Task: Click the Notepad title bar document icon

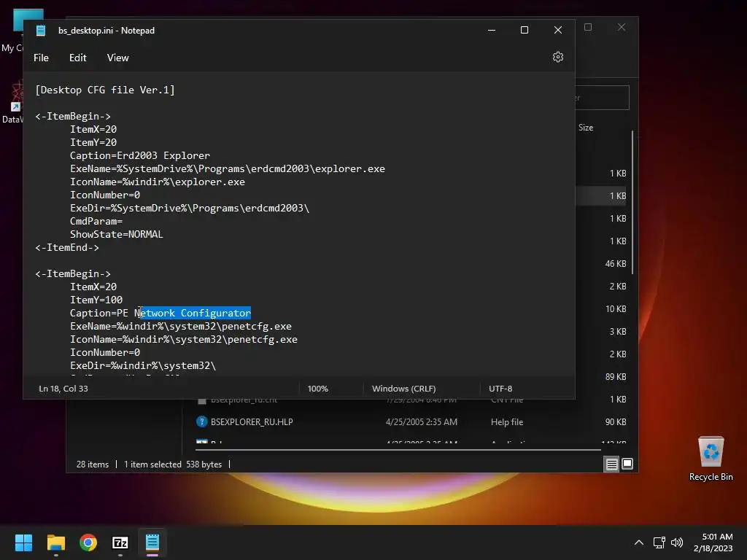Action: point(41,31)
